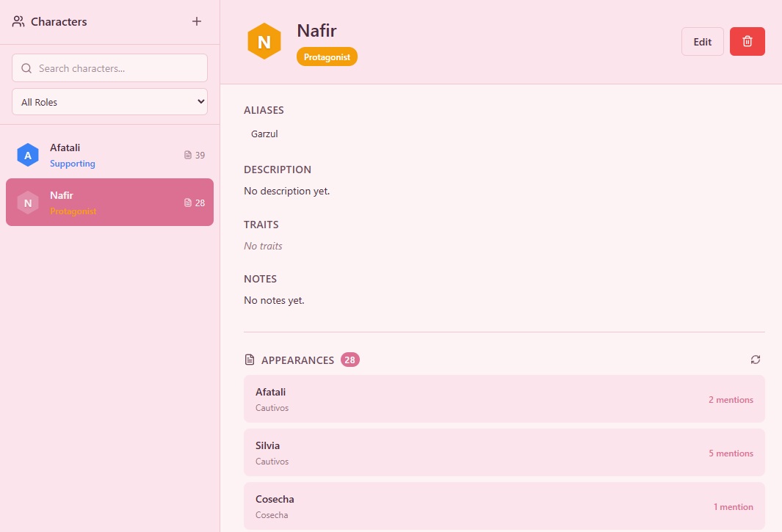Click the magnifying glass search icon
This screenshot has width=782, height=532.
[26, 68]
